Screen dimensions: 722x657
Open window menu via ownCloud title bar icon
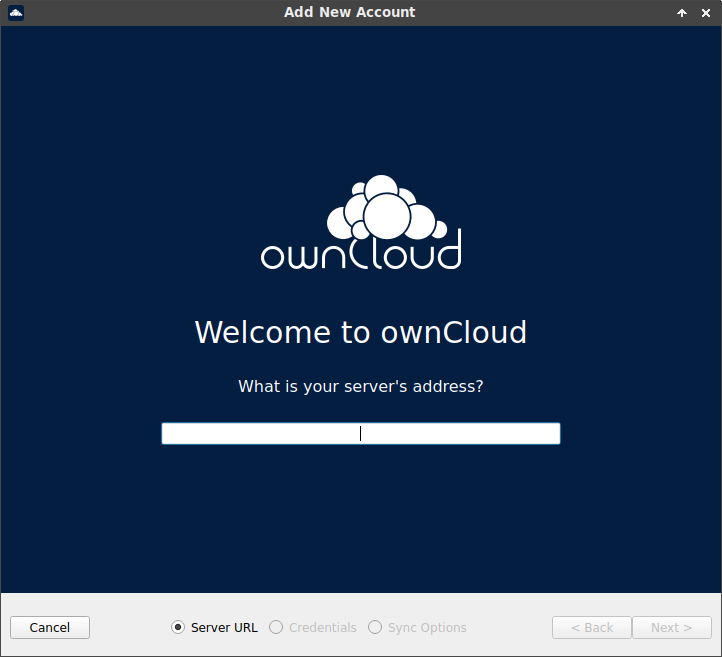[x=16, y=12]
